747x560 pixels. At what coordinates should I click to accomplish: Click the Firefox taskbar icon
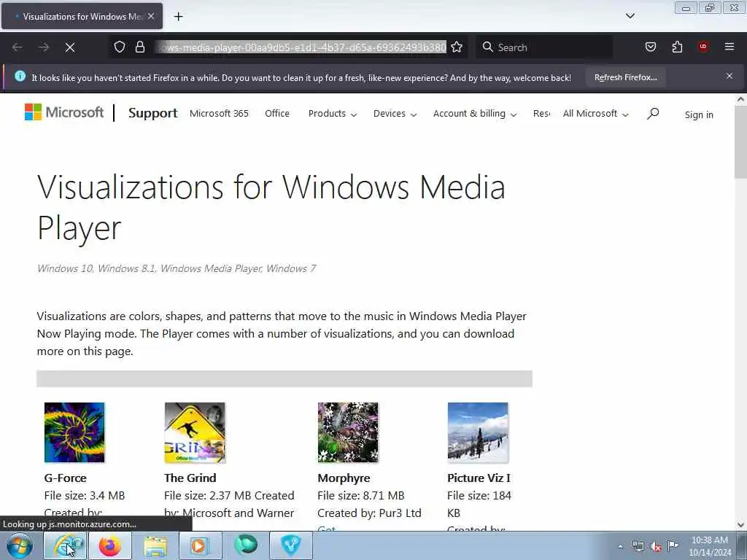pos(110,545)
